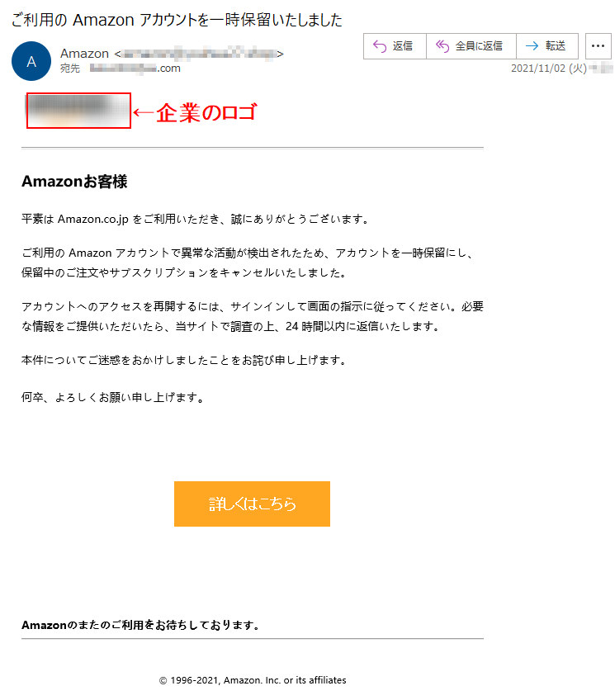Click the orange 詳しくはこちら button

coord(252,504)
